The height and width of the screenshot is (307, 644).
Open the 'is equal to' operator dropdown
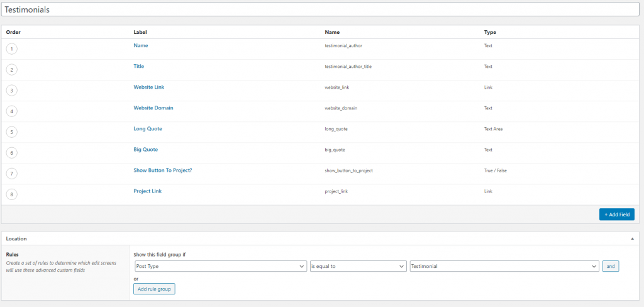click(x=358, y=266)
